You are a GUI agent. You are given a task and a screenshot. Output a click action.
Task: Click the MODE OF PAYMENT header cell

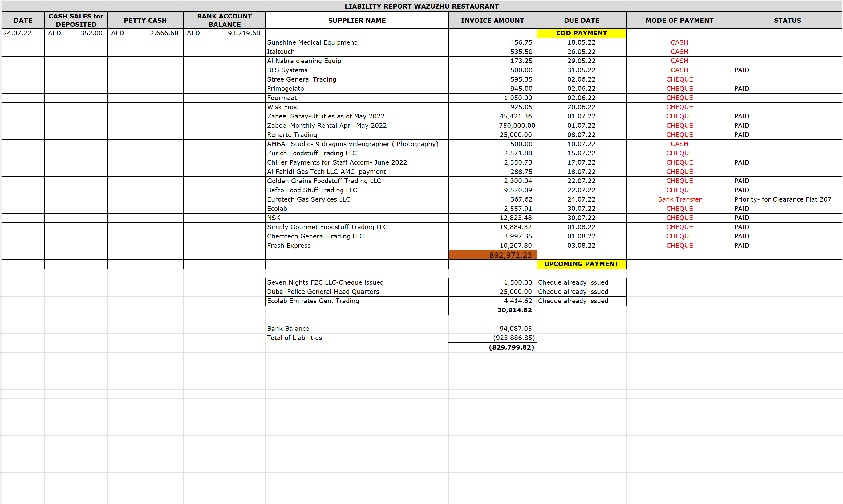679,20
